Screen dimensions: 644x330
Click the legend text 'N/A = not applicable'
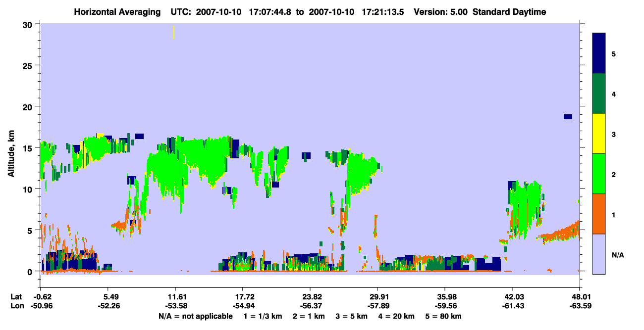coord(196,316)
